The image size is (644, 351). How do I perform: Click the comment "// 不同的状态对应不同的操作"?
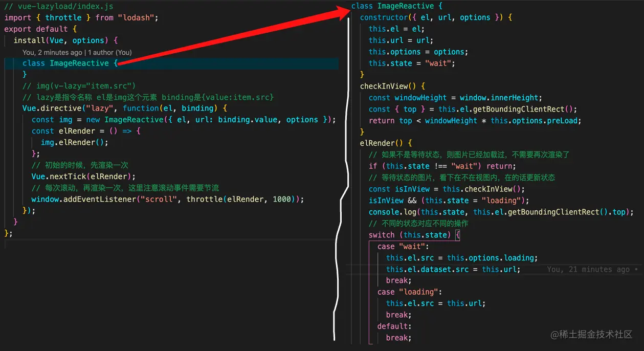point(418,224)
